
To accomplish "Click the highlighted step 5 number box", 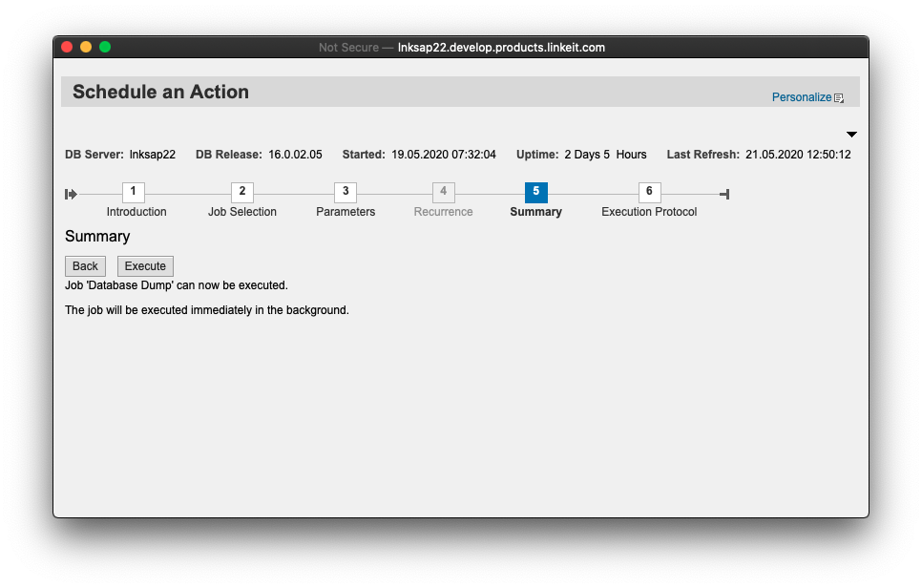I will 535,192.
